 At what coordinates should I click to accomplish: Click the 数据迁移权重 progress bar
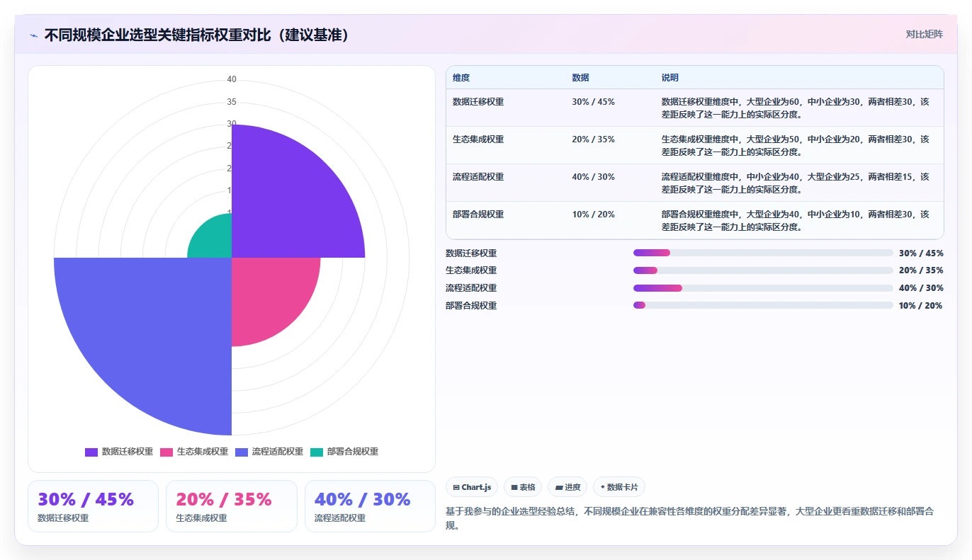[x=763, y=253]
